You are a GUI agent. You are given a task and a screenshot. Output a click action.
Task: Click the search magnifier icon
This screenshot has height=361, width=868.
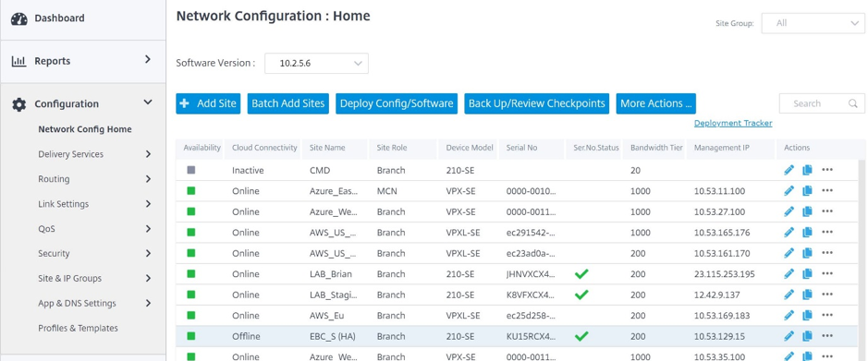[853, 103]
